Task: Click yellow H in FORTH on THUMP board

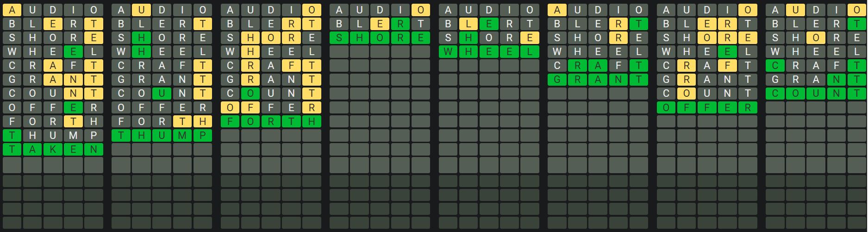Action: [x=202, y=121]
